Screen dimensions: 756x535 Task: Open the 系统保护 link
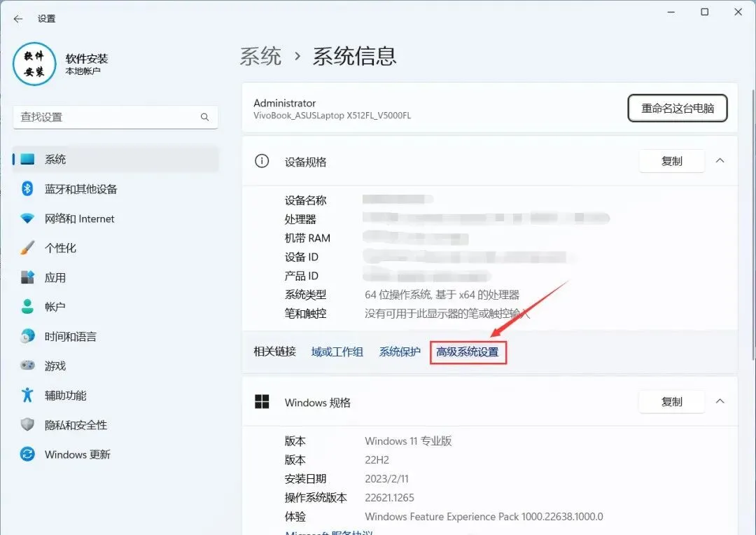[400, 352]
